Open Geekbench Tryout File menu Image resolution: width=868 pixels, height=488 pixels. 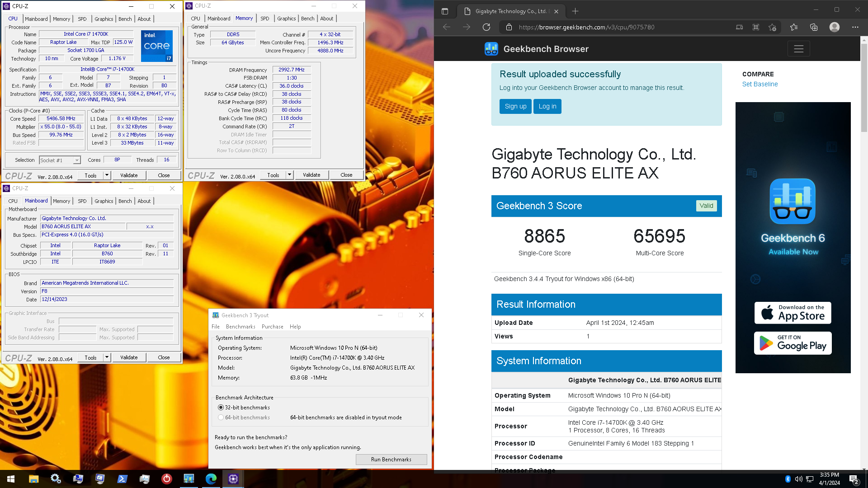click(x=216, y=327)
